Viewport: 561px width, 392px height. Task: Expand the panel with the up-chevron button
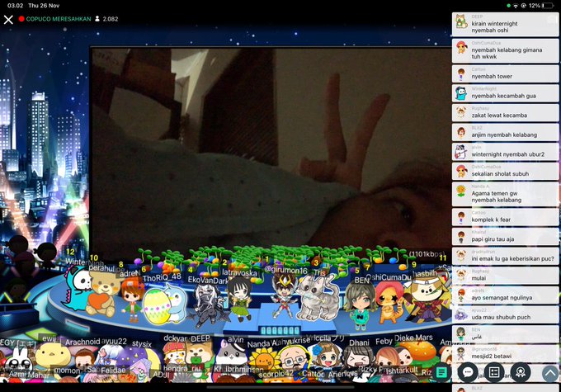550,373
